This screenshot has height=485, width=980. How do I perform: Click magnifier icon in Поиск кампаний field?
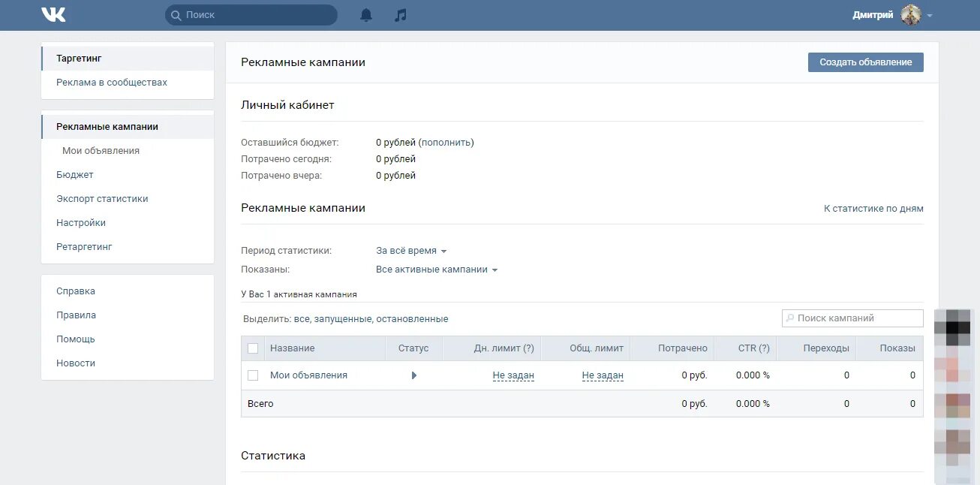click(x=789, y=318)
